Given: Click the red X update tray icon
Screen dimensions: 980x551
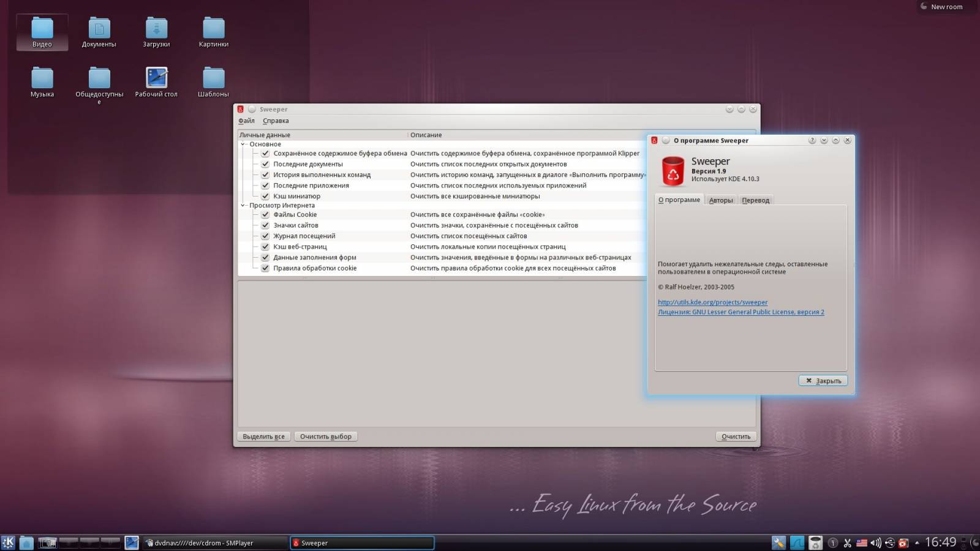Looking at the screenshot, I should point(903,543).
